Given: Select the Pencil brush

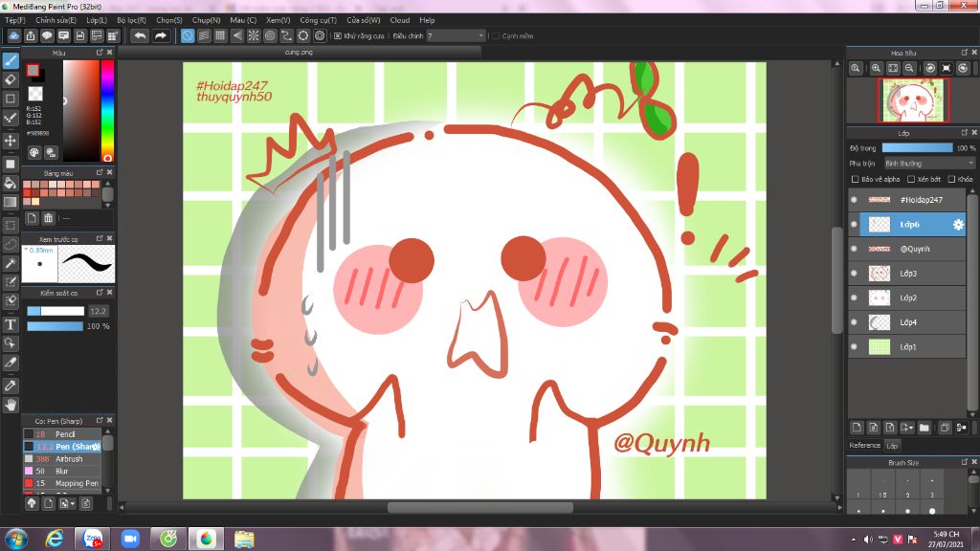Looking at the screenshot, I should tap(62, 434).
